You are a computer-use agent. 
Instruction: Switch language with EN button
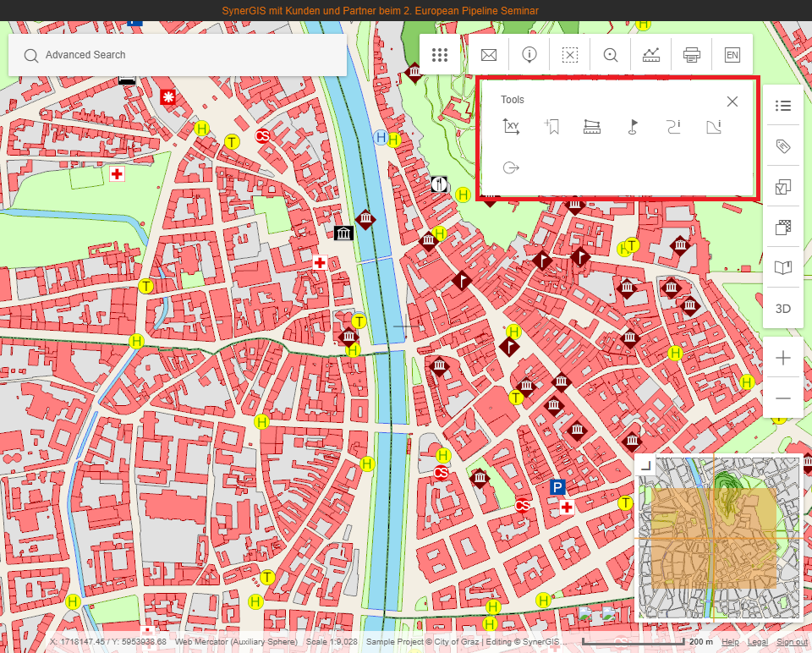(732, 55)
